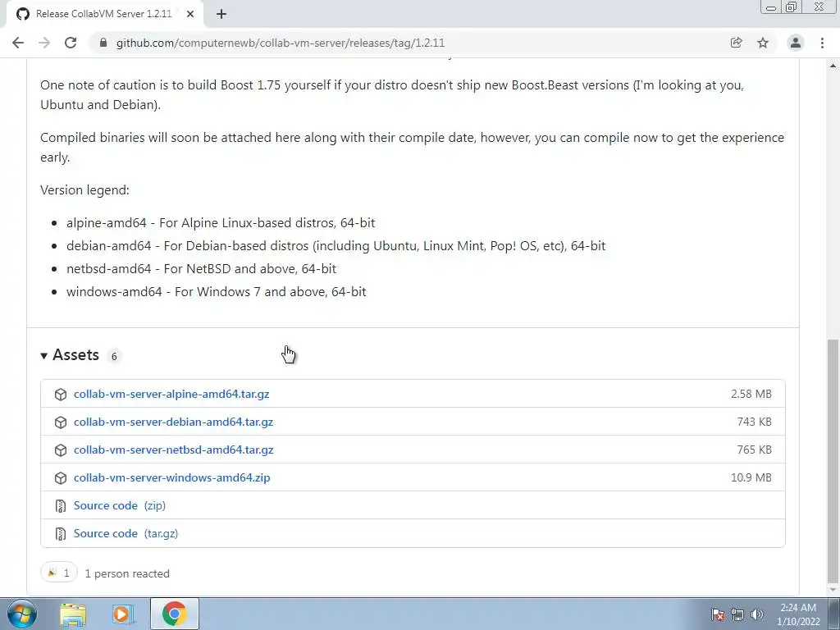
Task: Click the volume speaker tray icon
Action: tap(757, 614)
